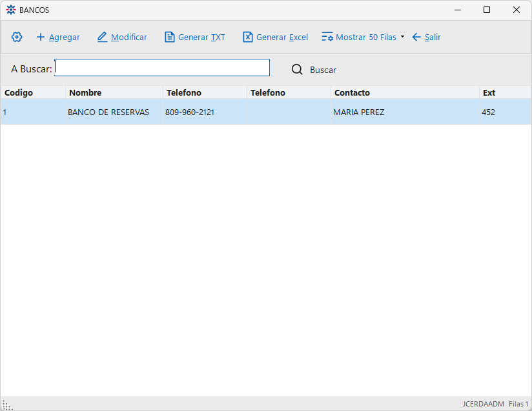Click the rows settings icon beside Mostrar
This screenshot has height=411, width=532.
[327, 37]
